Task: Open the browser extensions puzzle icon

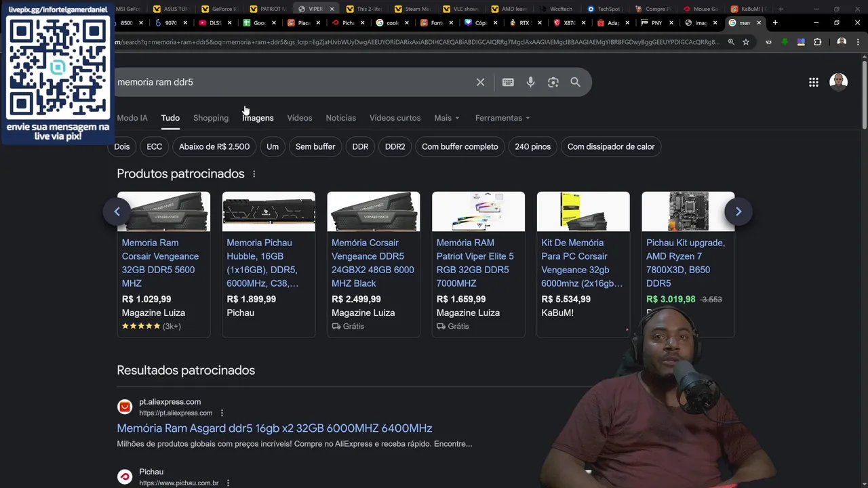Action: click(817, 42)
